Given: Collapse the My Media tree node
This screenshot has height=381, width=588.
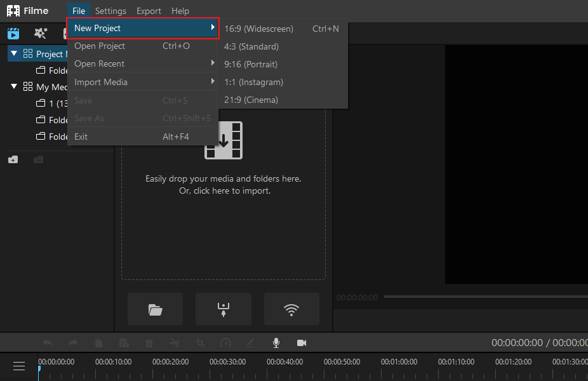Looking at the screenshot, I should click(14, 86).
